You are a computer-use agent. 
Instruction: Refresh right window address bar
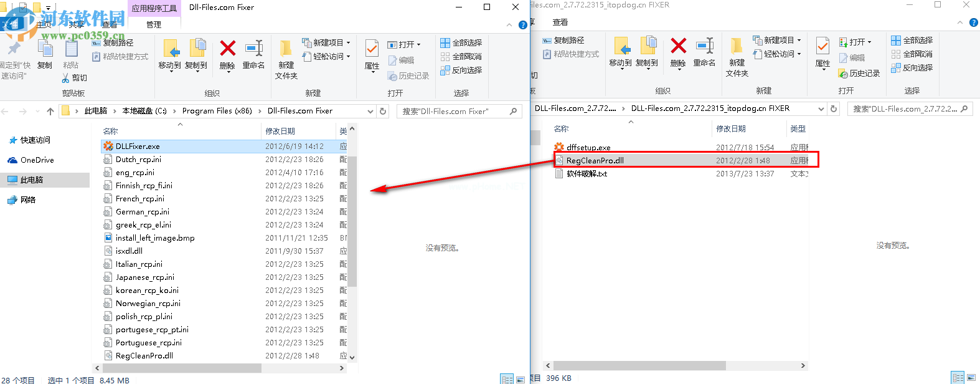point(834,108)
